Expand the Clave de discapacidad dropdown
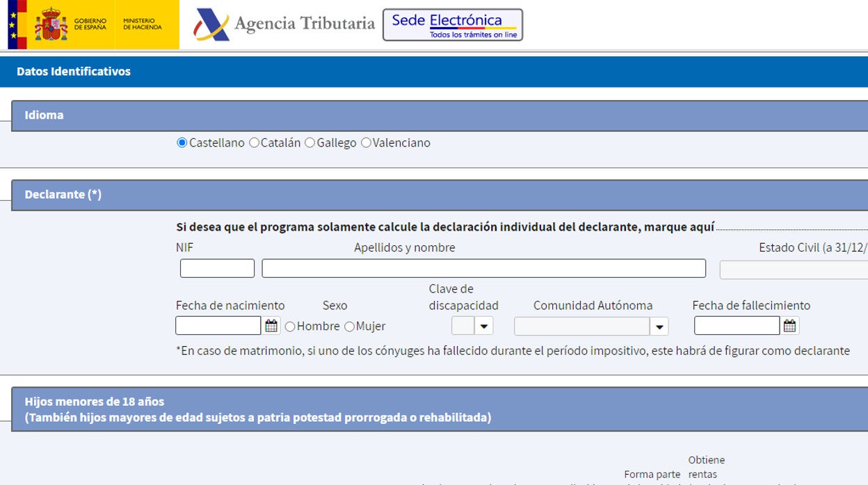The height and width of the screenshot is (485, 868). (484, 326)
